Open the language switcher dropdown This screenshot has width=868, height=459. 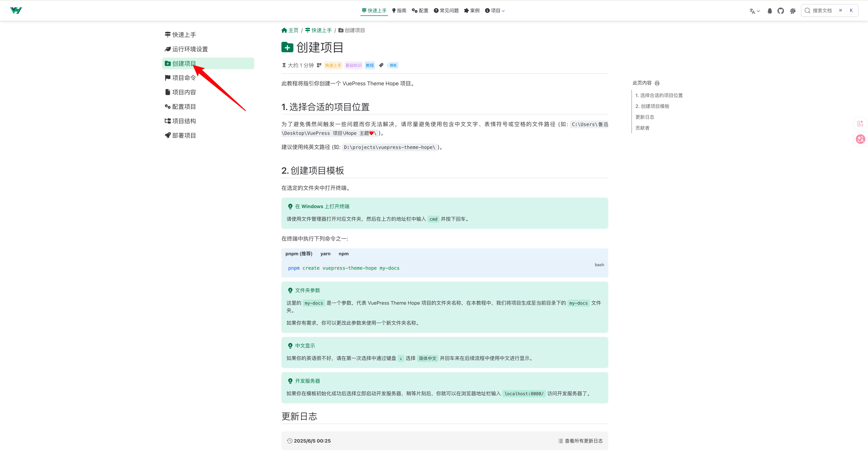754,11
